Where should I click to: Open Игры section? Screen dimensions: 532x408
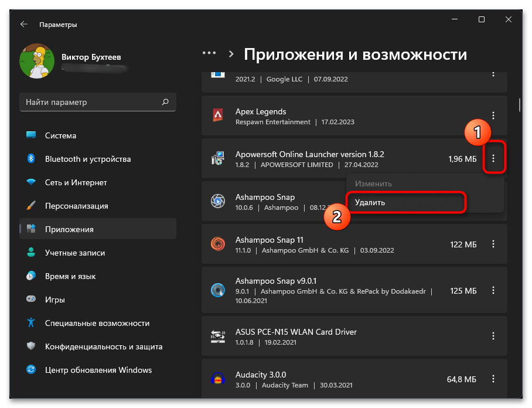[98, 300]
